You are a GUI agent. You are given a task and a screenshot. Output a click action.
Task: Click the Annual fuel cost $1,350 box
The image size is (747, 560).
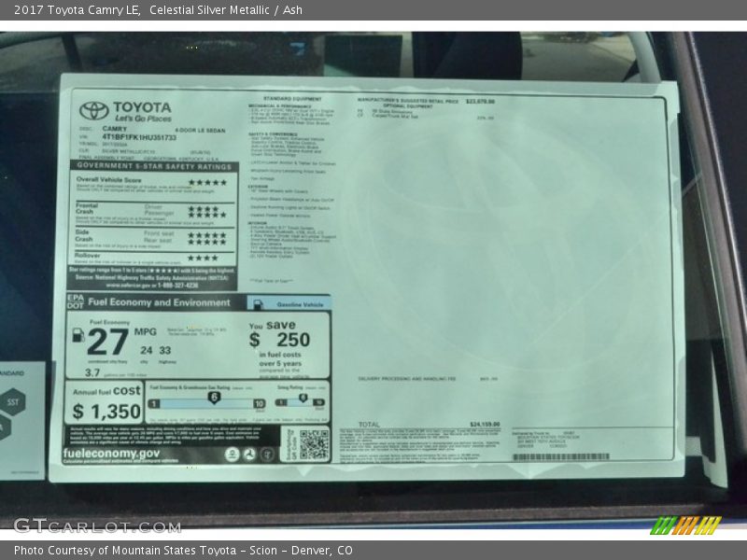pyautogui.click(x=103, y=403)
